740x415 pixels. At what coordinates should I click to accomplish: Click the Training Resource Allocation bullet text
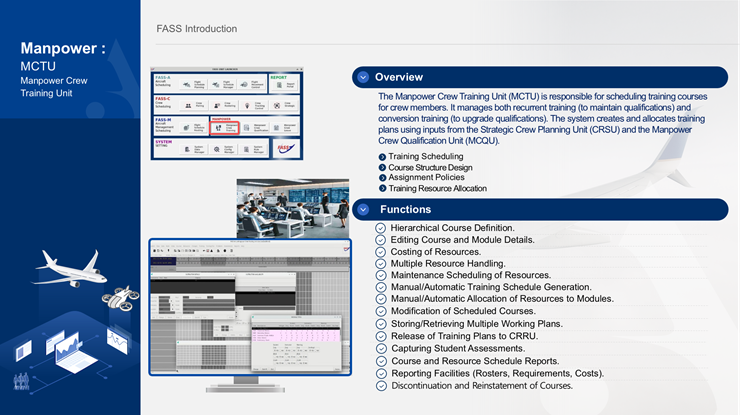(x=437, y=188)
